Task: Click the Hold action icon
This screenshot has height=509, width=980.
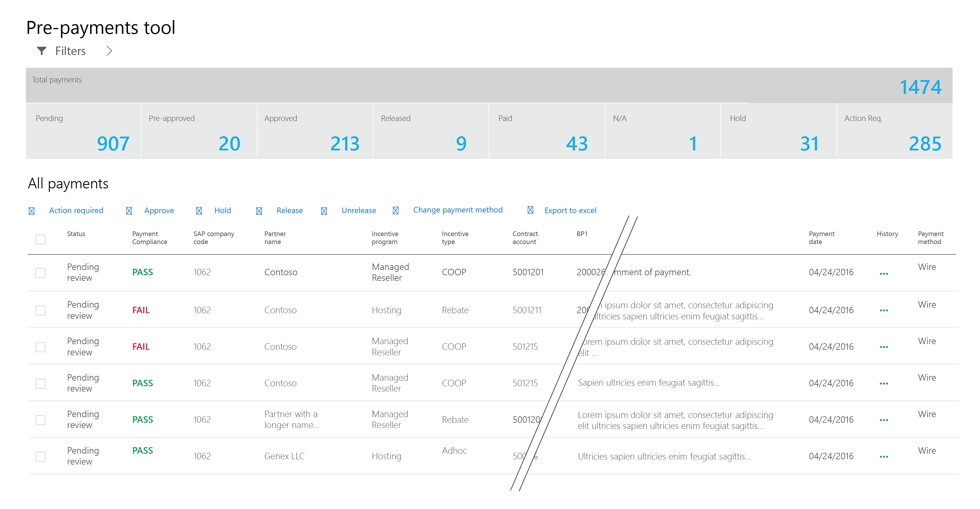Action: (199, 210)
